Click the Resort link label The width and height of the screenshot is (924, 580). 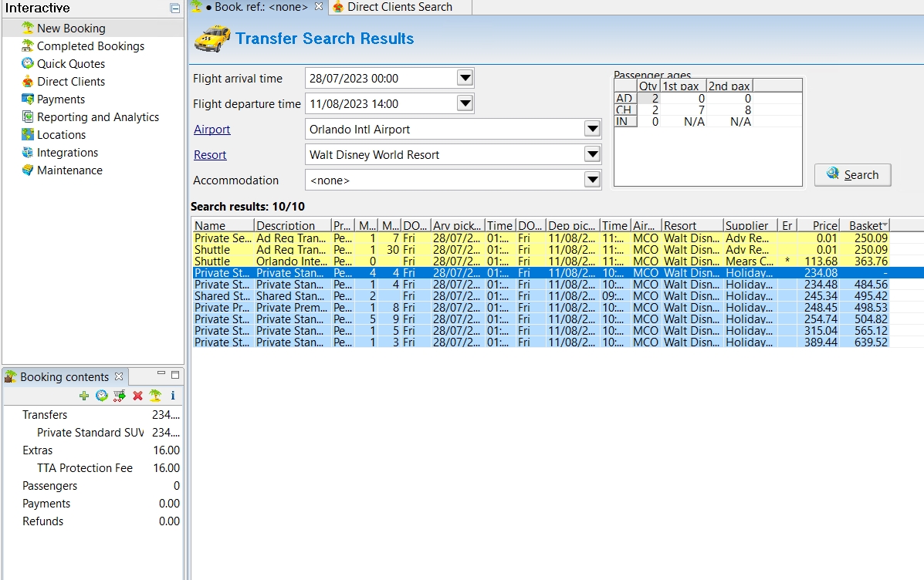tap(210, 155)
